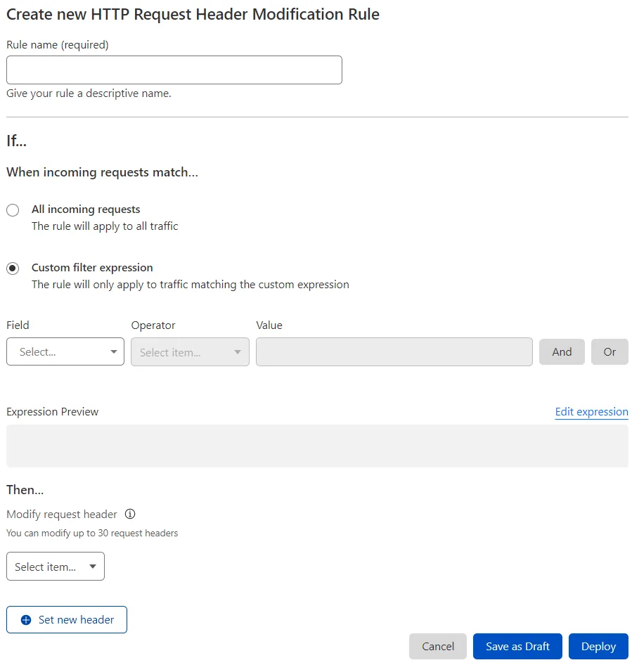The image size is (632, 672).
Task: Click the Rule name input field
Action: [x=174, y=70]
